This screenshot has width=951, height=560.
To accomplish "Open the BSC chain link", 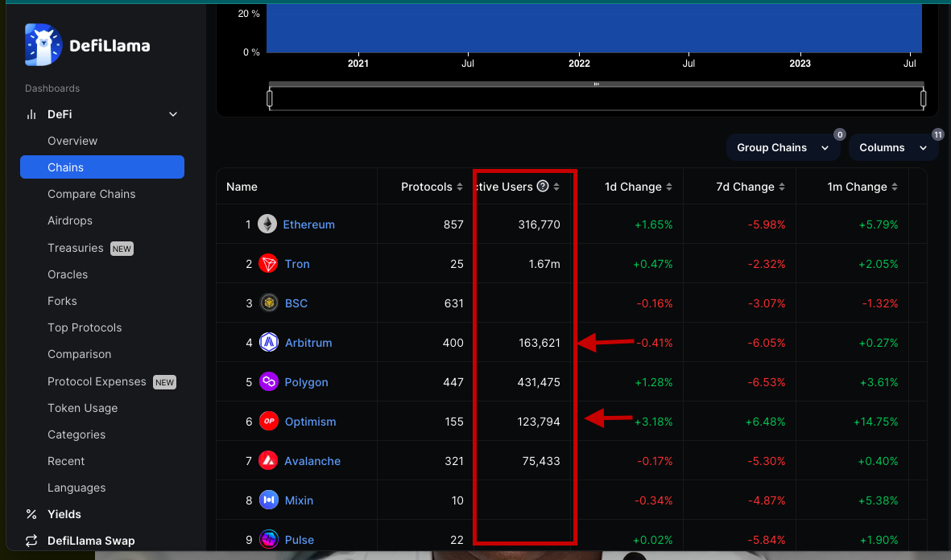I will pos(296,303).
